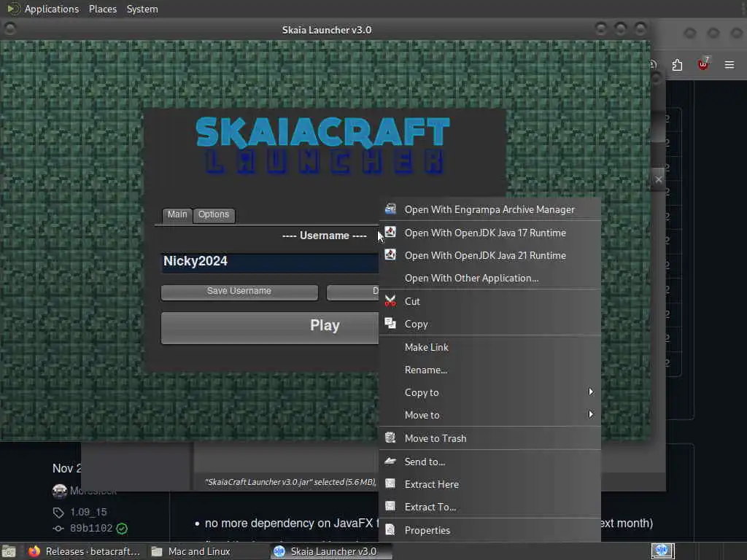Open the Places menu

pos(103,9)
